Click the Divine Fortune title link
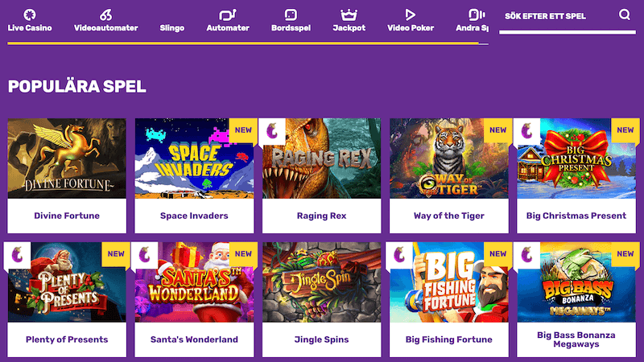Screen dimensions: 644x362 click(67, 216)
